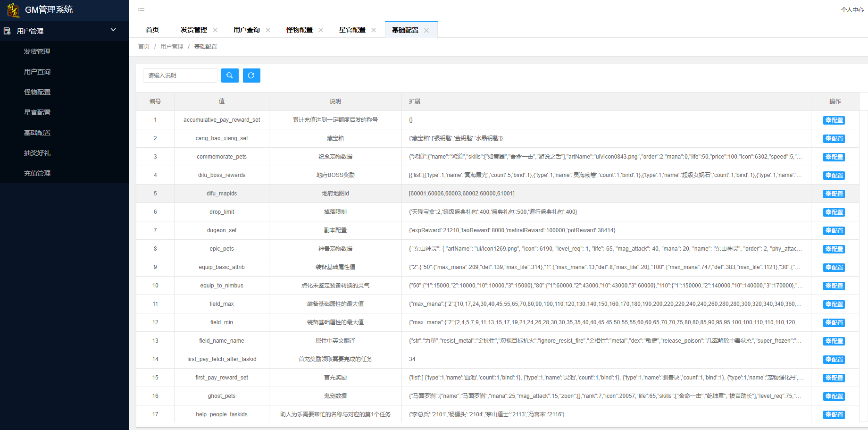
Task: Configure the first_pay_reward_set entry
Action: point(834,378)
